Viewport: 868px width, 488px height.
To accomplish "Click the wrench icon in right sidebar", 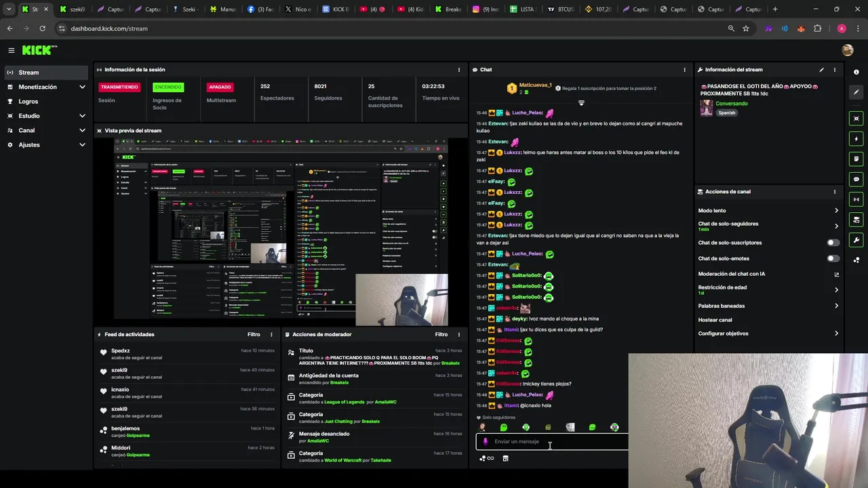I will (856, 240).
